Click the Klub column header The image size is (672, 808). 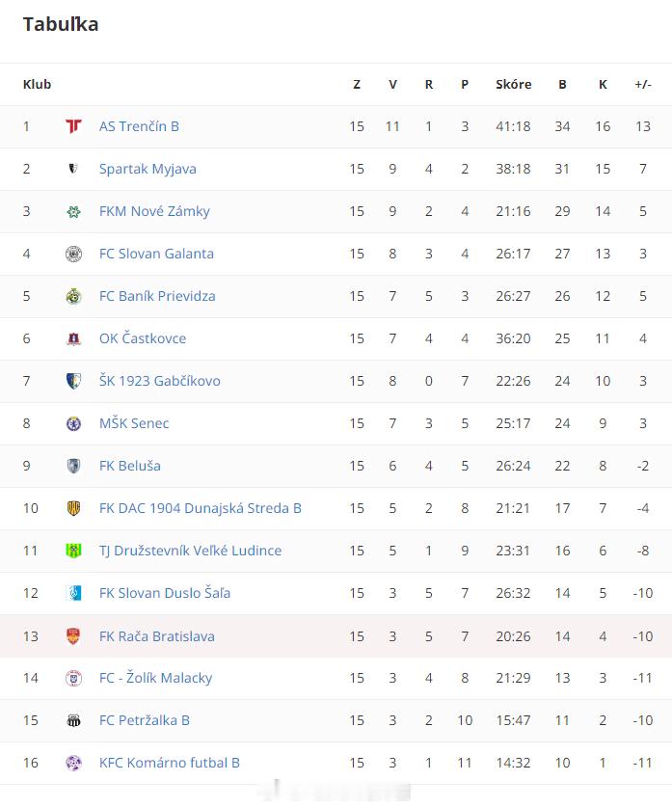(37, 85)
